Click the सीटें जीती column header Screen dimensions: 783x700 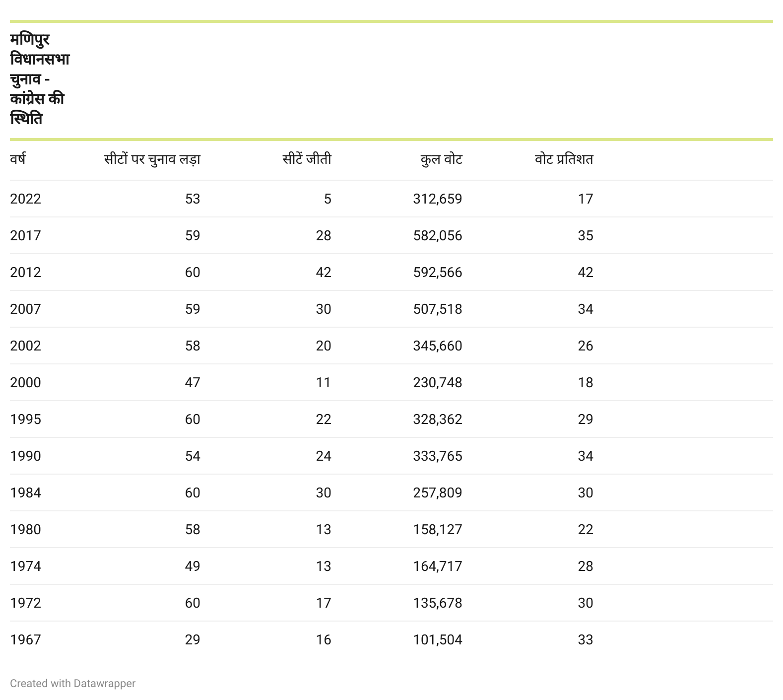[307, 159]
